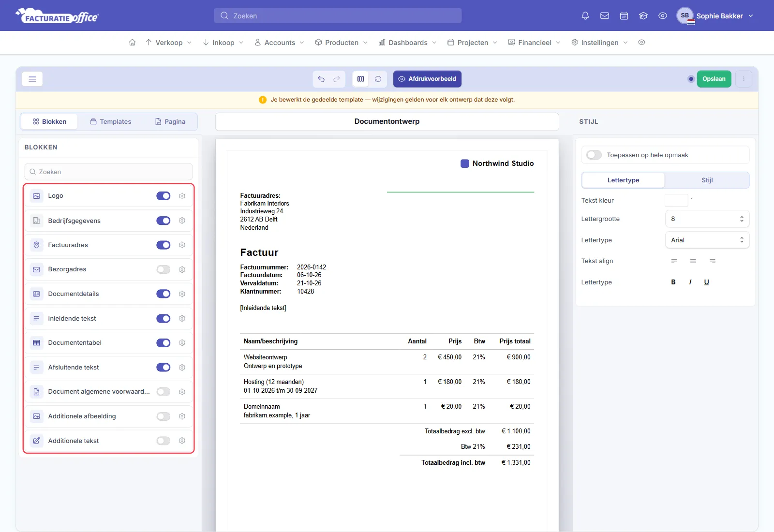The width and height of the screenshot is (774, 532).
Task: Click the graduation cap help icon
Action: click(643, 16)
